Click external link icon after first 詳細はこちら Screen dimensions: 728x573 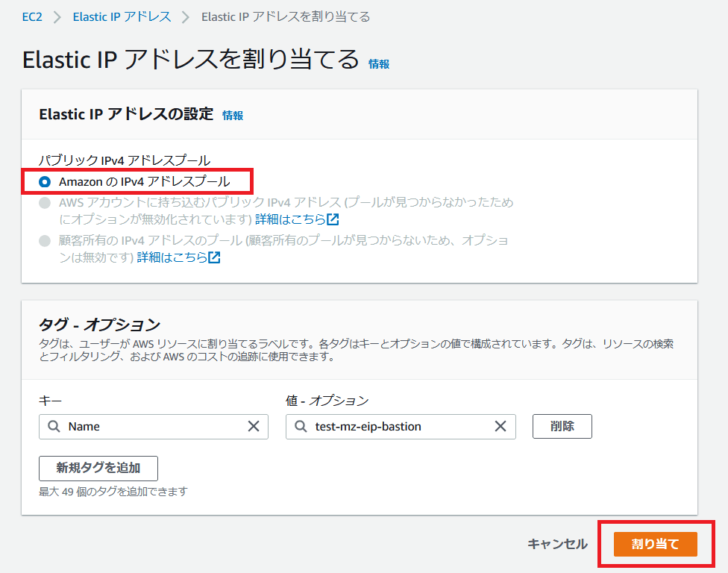pyautogui.click(x=333, y=219)
